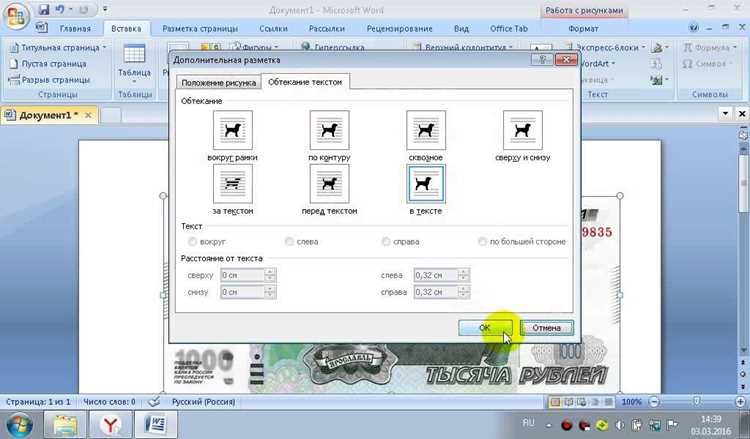750x439 pixels.
Task: Select the 'слева' text radio button
Action: (x=289, y=241)
